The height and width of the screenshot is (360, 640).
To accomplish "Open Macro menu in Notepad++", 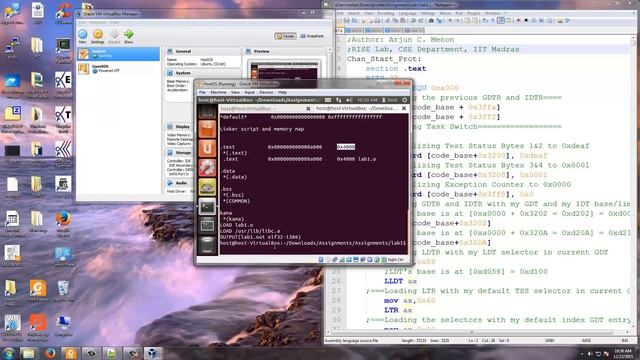I will (x=445, y=13).
